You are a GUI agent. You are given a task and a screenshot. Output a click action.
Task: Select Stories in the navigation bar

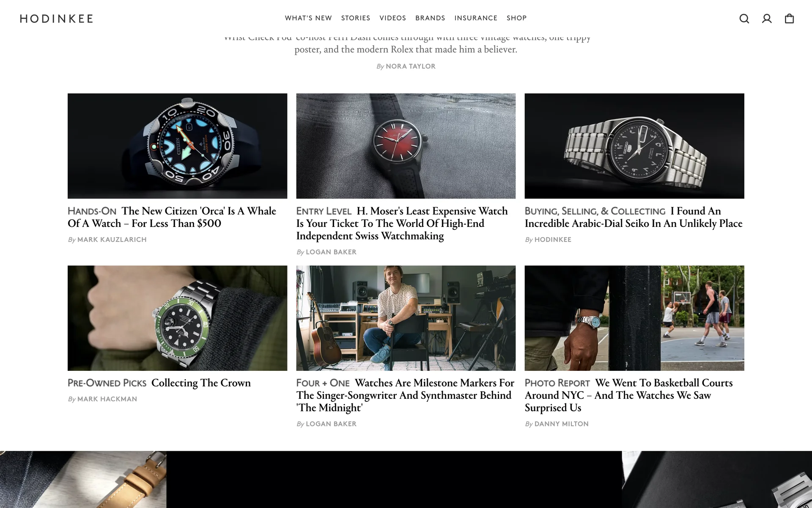[356, 18]
